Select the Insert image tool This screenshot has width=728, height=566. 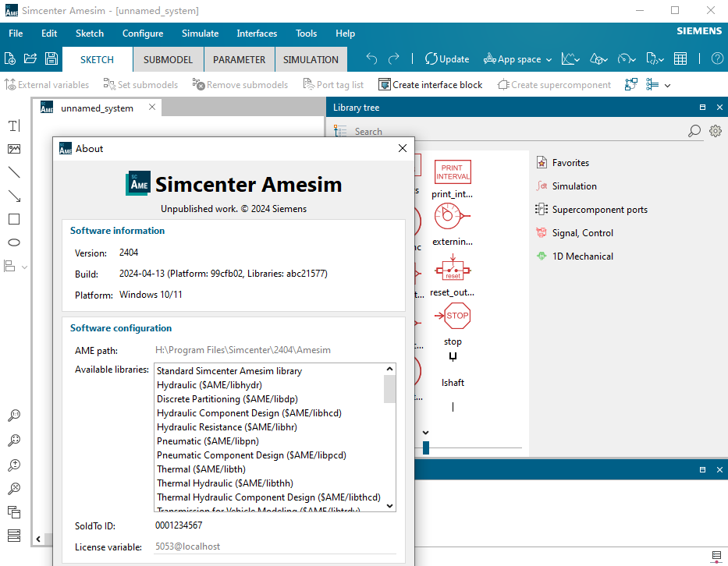(14, 149)
